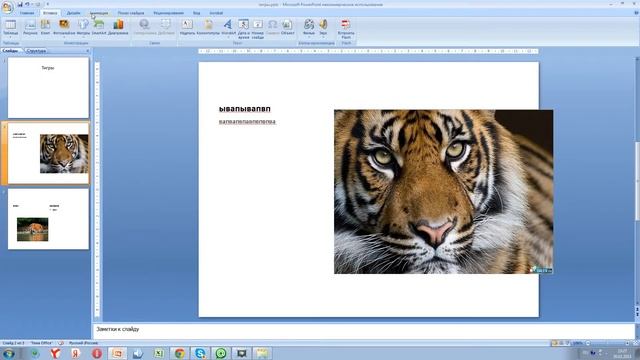Open the Дизайн ribbon tab

tap(73, 13)
